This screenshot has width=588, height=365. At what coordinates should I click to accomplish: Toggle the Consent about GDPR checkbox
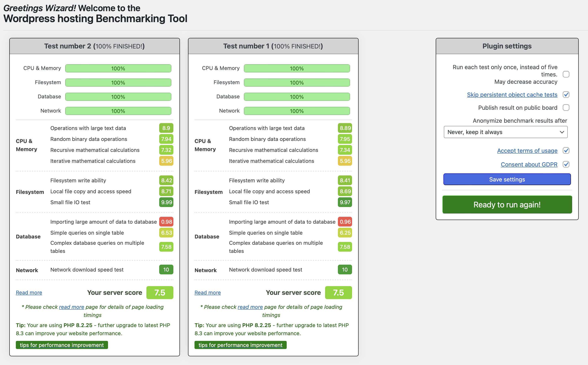coord(566,164)
